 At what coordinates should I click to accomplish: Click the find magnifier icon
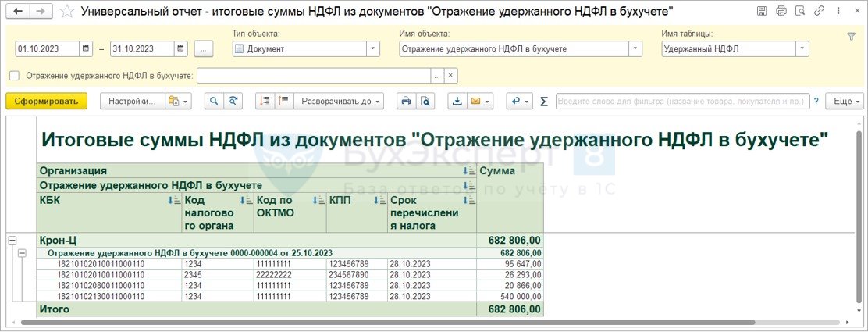tap(214, 102)
